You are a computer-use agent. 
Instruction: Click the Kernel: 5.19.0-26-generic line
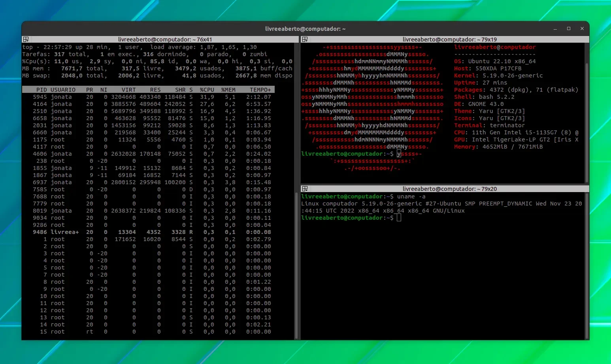[498, 75]
